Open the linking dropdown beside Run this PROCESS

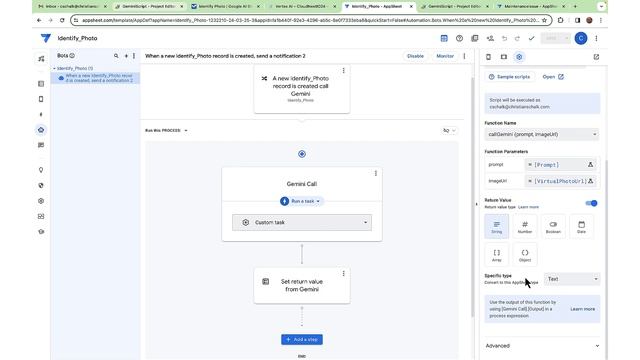point(449,131)
